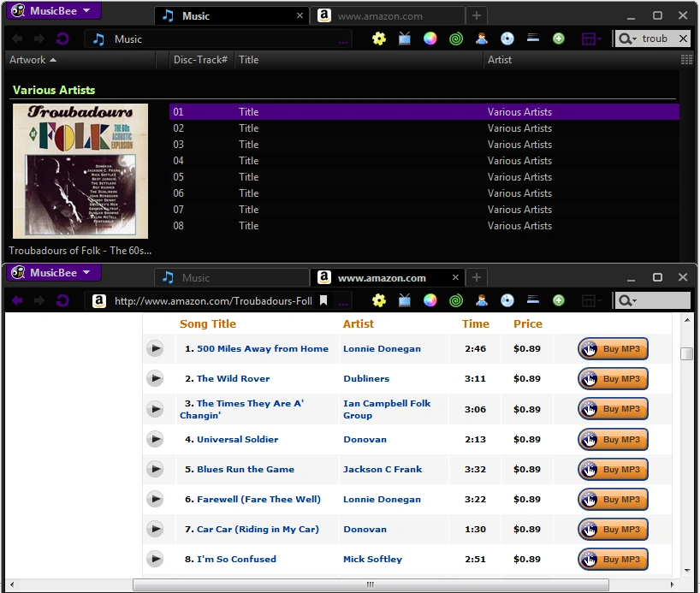Click the color wheel toolbar icon

tap(430, 39)
